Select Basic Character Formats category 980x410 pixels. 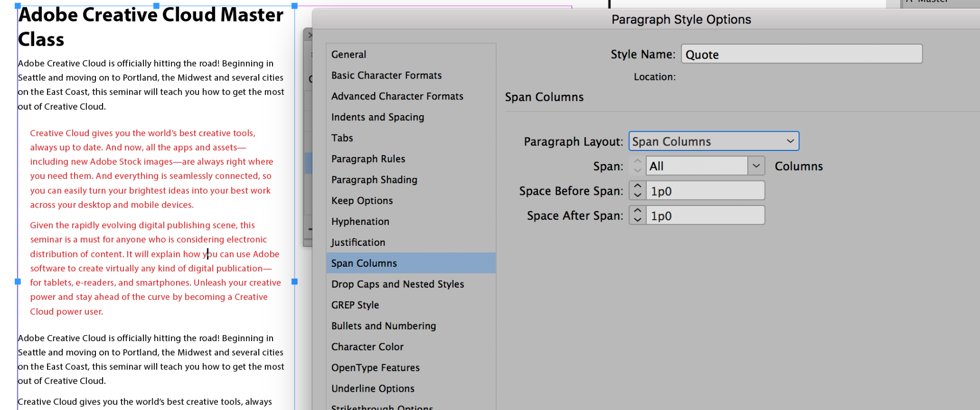(x=411, y=75)
